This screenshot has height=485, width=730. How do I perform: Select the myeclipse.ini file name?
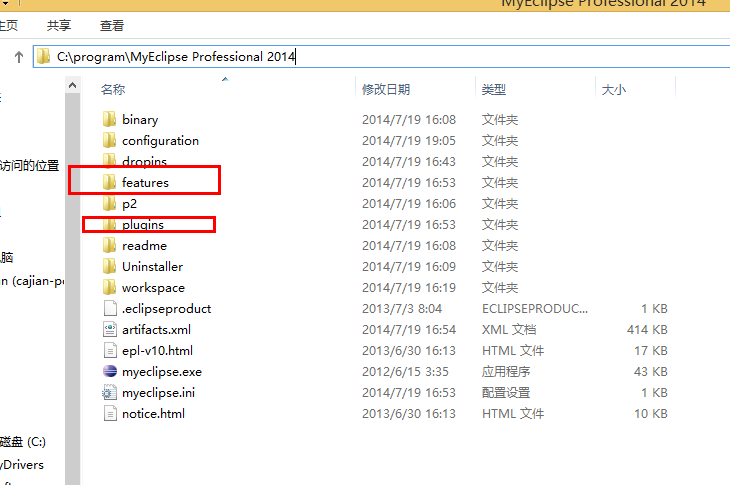point(158,393)
